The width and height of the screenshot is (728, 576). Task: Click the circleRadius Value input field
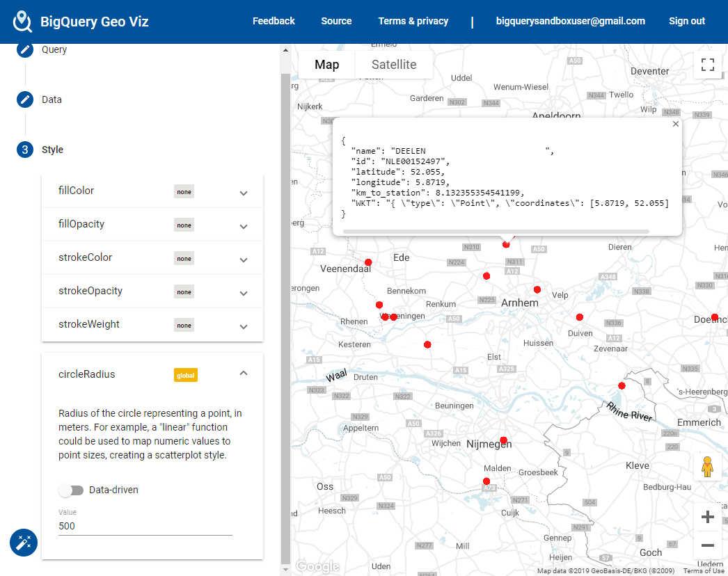click(x=145, y=526)
